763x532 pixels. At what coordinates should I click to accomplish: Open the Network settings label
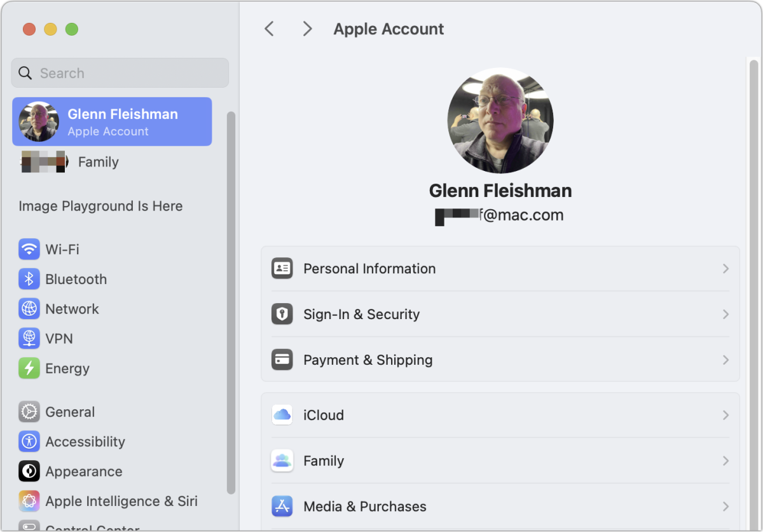coord(72,309)
